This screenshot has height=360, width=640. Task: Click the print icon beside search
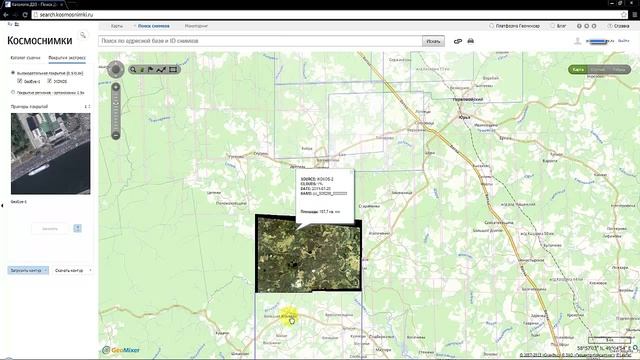[471, 41]
